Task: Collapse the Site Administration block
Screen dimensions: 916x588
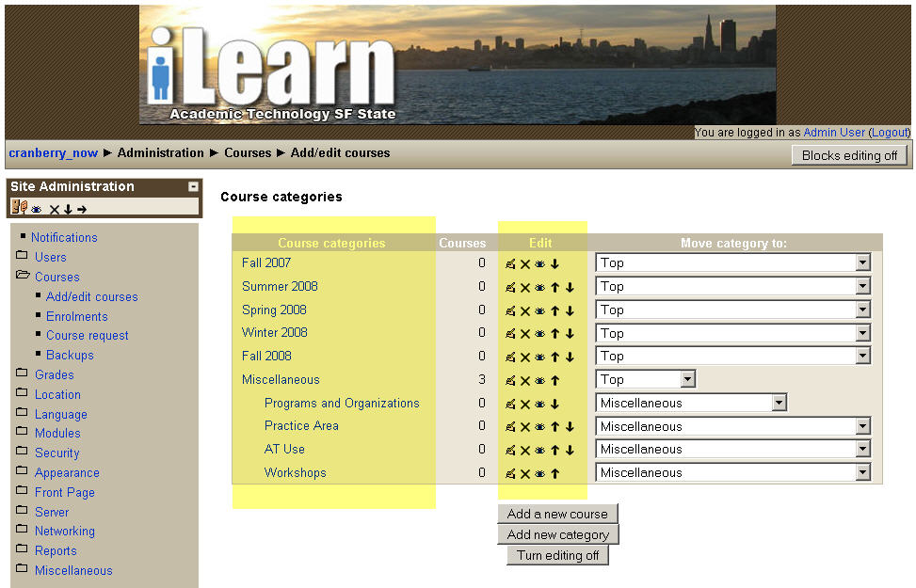Action: click(193, 187)
